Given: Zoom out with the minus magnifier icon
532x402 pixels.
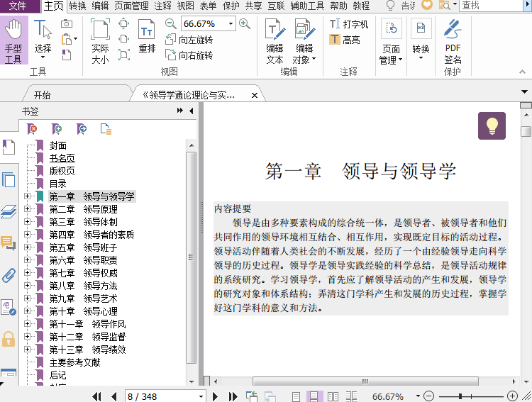Looking at the screenshot, I should point(171,23).
